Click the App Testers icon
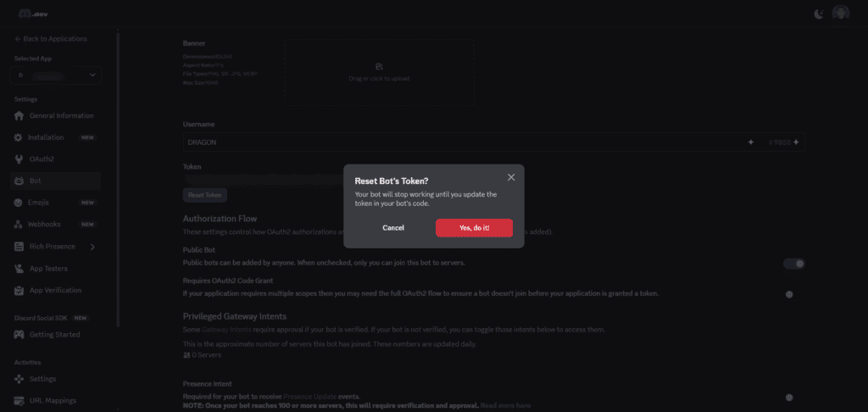Viewport: 868px width, 412px height. (x=19, y=269)
